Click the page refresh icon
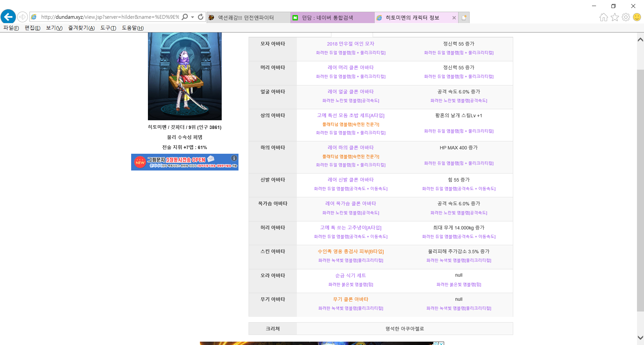644x345 pixels. click(201, 17)
